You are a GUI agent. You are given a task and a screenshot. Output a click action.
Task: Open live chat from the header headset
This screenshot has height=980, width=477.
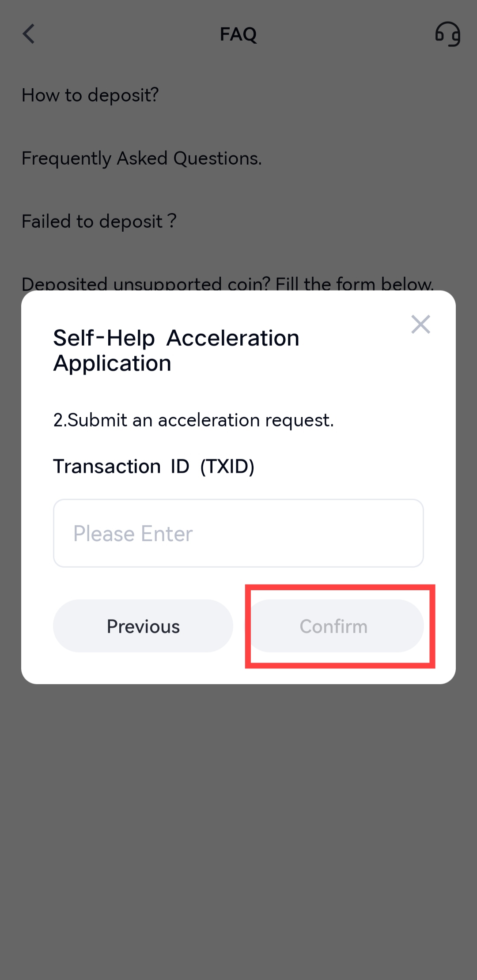[447, 34]
